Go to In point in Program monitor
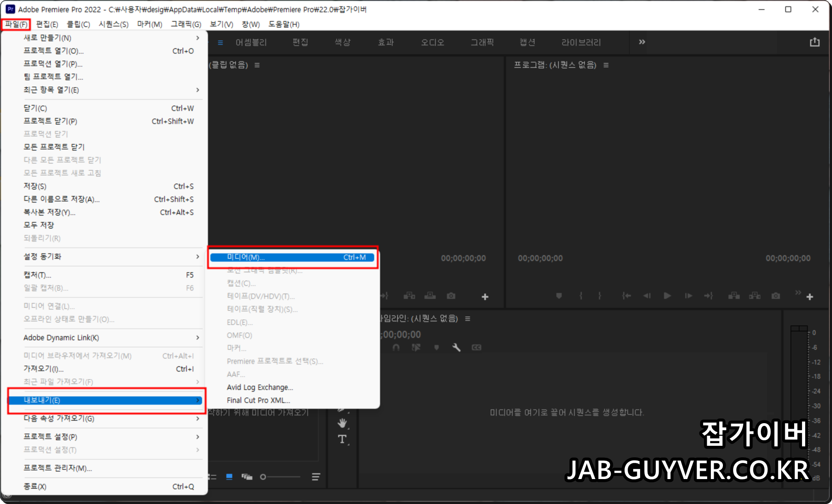 click(x=626, y=296)
